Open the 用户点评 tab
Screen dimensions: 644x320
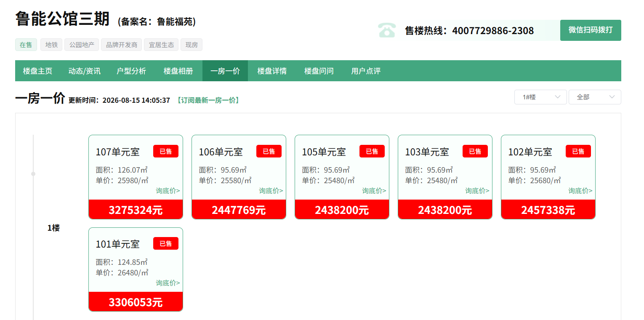point(366,71)
